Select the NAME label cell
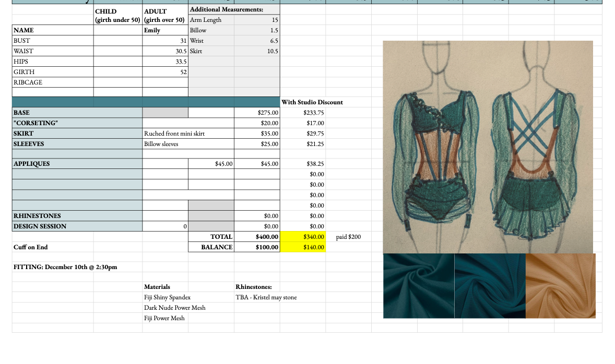Viewport: 615px width, 364px height. point(53,30)
